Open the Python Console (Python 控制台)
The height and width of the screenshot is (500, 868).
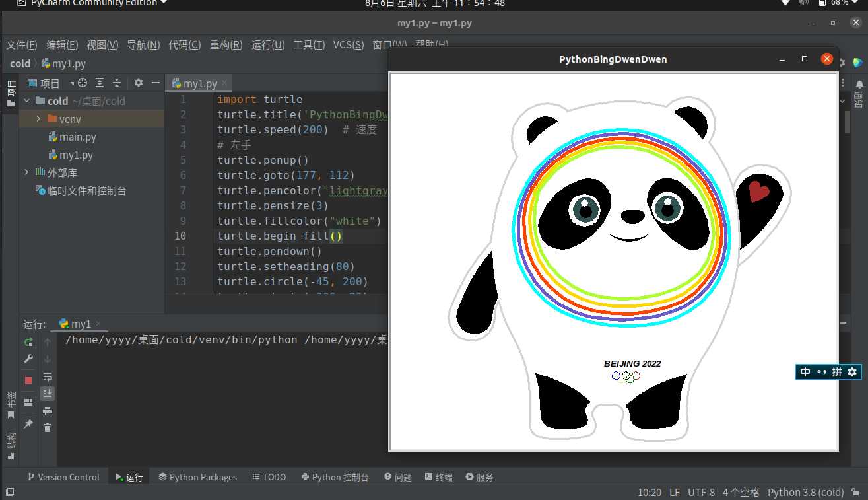[x=335, y=477]
